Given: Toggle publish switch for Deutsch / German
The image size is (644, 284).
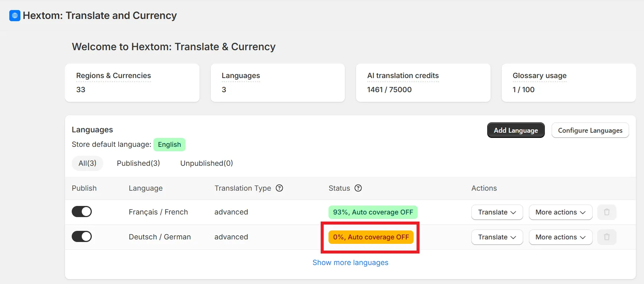Looking at the screenshot, I should pyautogui.click(x=82, y=236).
